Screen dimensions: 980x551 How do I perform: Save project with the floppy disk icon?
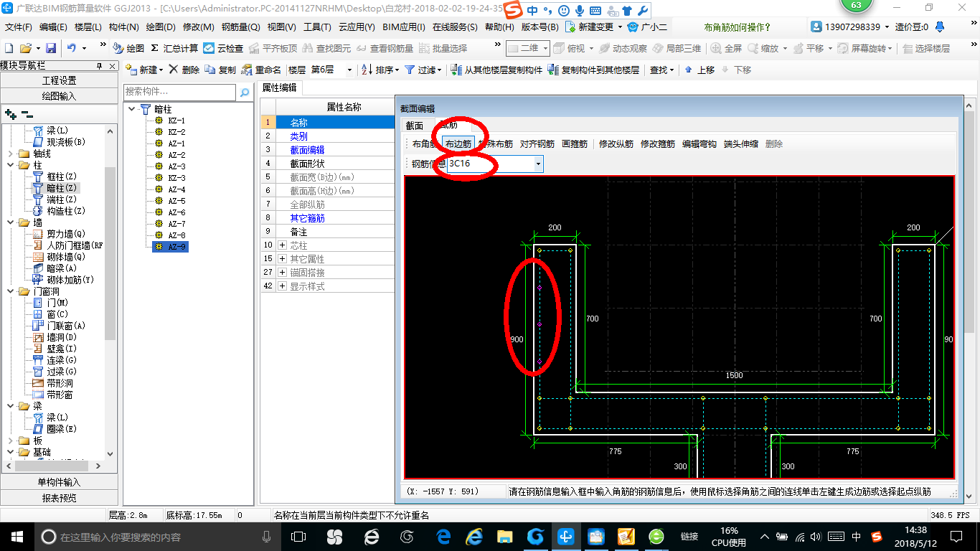coord(51,48)
